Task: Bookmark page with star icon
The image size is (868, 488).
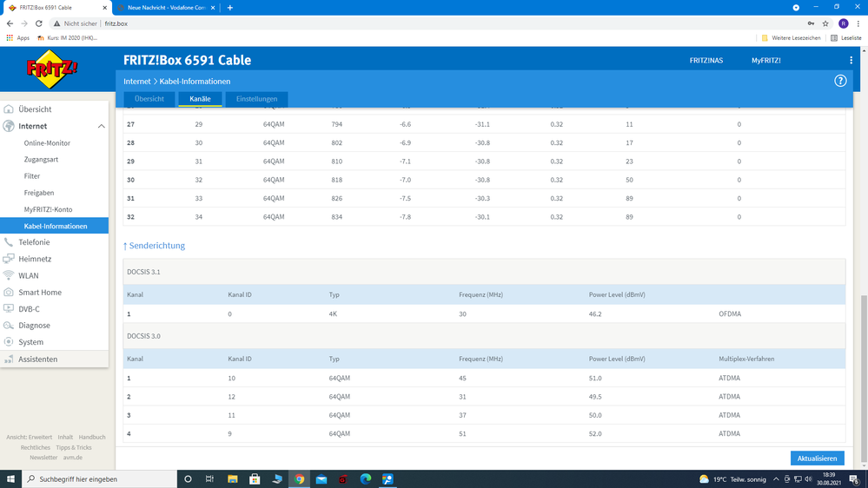Action: tap(825, 23)
